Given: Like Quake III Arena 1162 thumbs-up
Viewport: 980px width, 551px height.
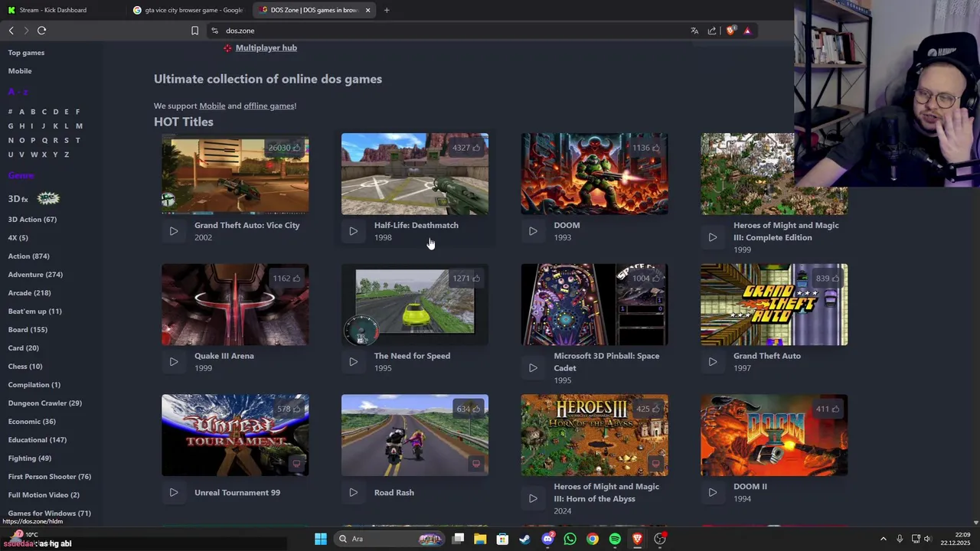Looking at the screenshot, I should 287,279.
